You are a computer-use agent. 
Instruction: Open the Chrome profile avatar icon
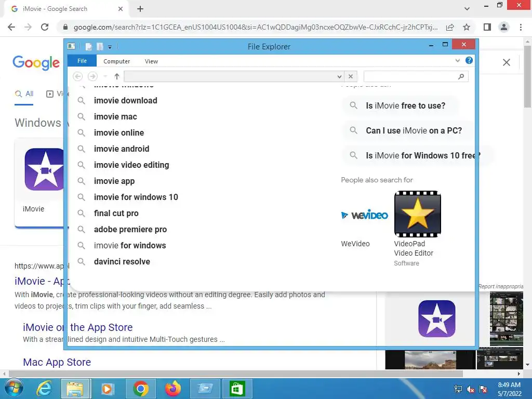(504, 27)
